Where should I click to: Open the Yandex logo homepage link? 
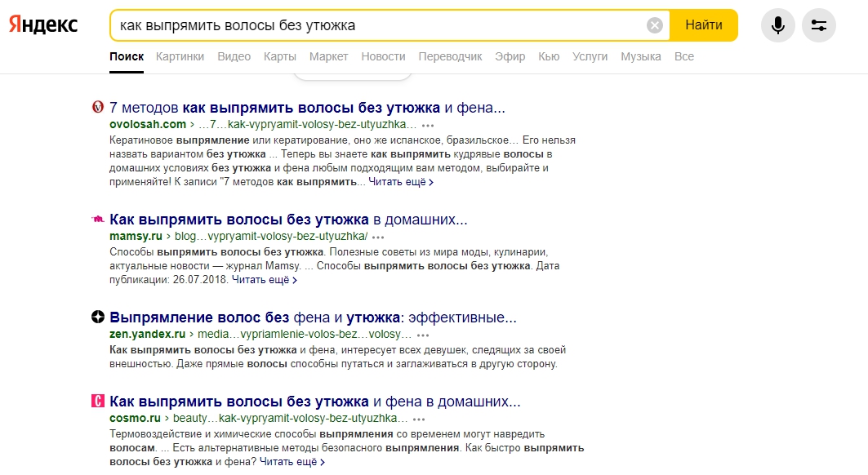(43, 25)
